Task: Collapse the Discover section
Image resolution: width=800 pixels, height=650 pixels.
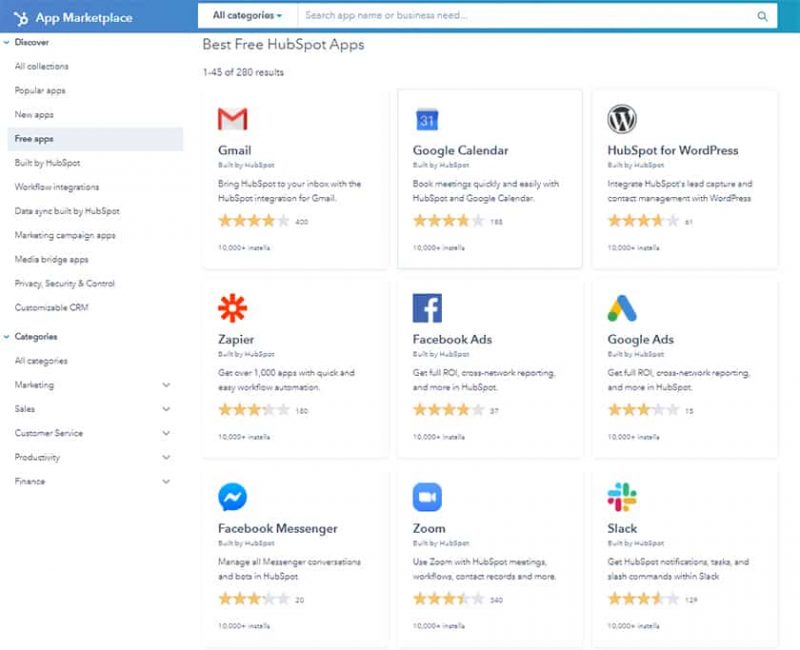Action: pos(7,42)
